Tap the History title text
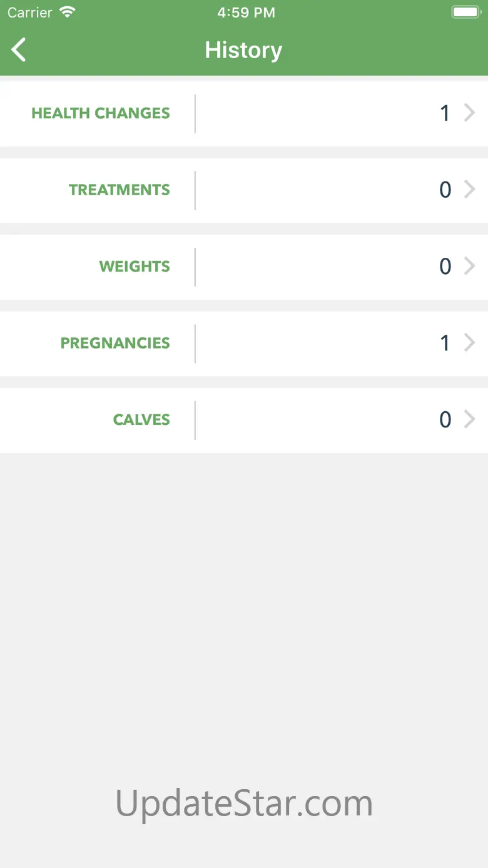 click(x=243, y=50)
